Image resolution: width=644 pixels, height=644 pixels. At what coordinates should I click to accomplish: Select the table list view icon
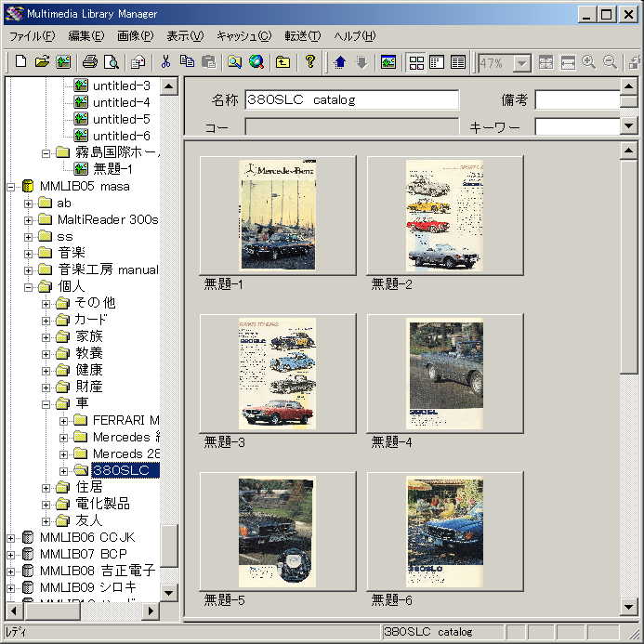[458, 62]
